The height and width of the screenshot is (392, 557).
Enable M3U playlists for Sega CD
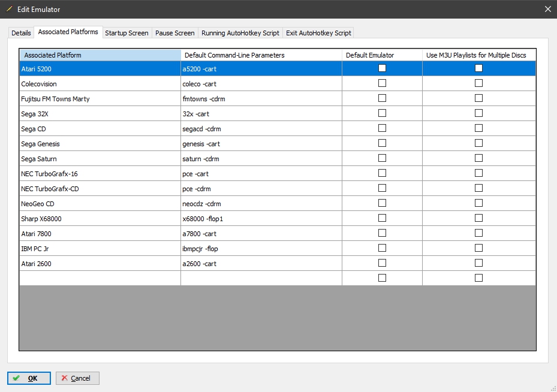(x=479, y=128)
